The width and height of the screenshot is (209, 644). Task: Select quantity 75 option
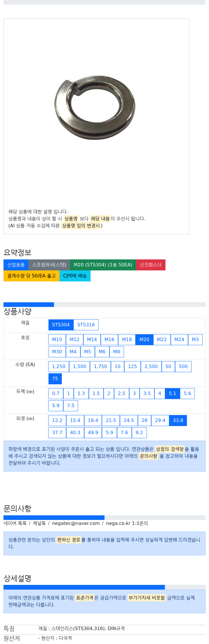pos(55,379)
